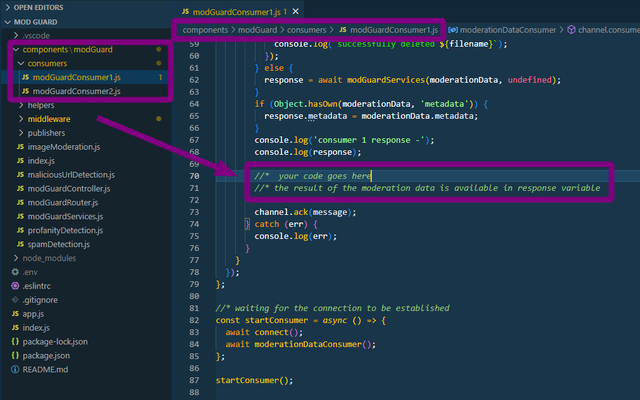Click 'await moderationDataConsumer();' on line 84
The height and width of the screenshot is (400, 640).
[x=300, y=344]
